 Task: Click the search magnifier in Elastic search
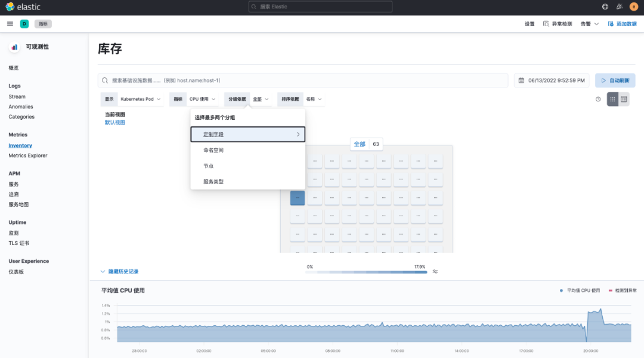(254, 7)
